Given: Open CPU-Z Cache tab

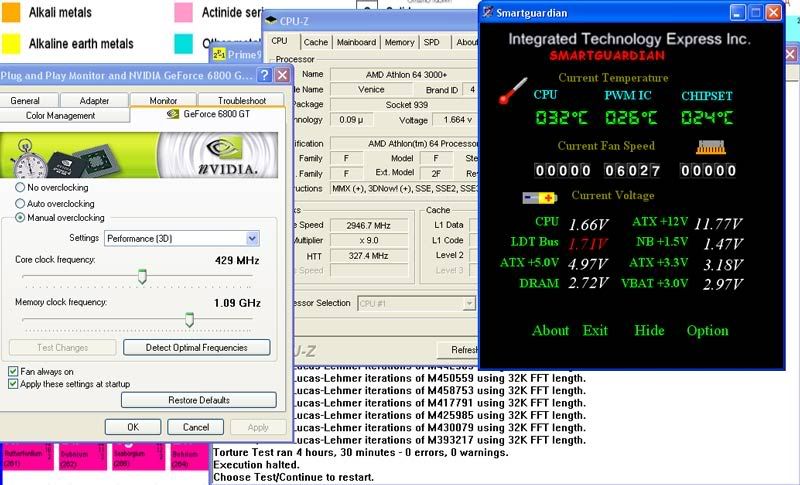Looking at the screenshot, I should [x=316, y=42].
